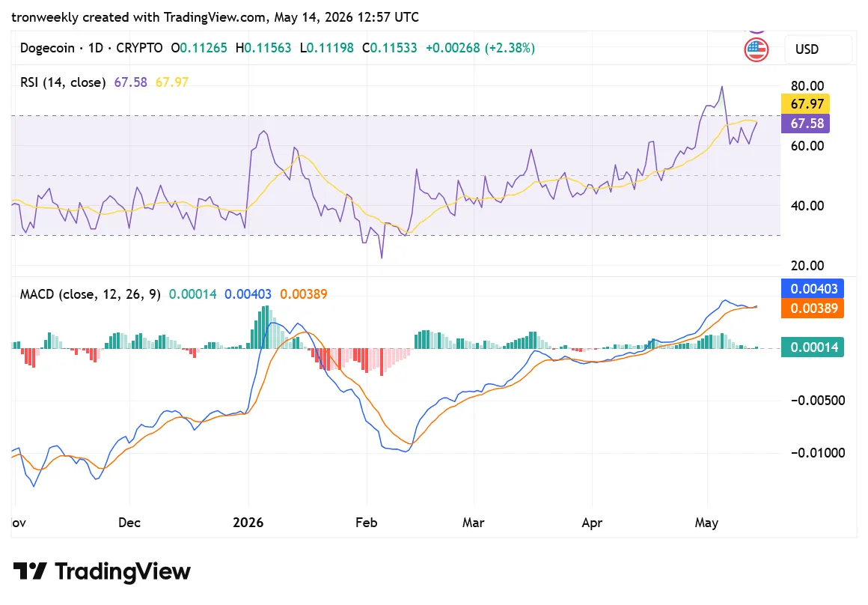Image resolution: width=868 pixels, height=605 pixels.
Task: Click the US flag icon
Action: click(x=756, y=50)
